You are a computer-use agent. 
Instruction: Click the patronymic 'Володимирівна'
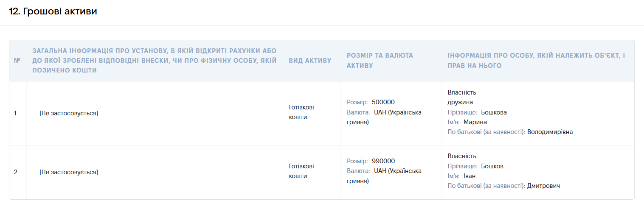tap(550, 132)
